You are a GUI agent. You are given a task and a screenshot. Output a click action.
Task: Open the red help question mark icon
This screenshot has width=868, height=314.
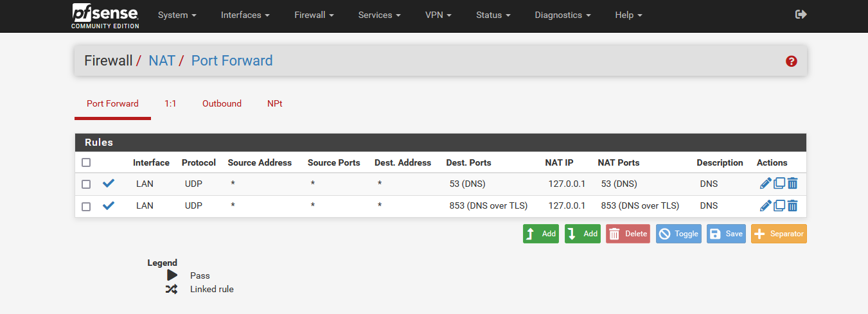coord(792,61)
